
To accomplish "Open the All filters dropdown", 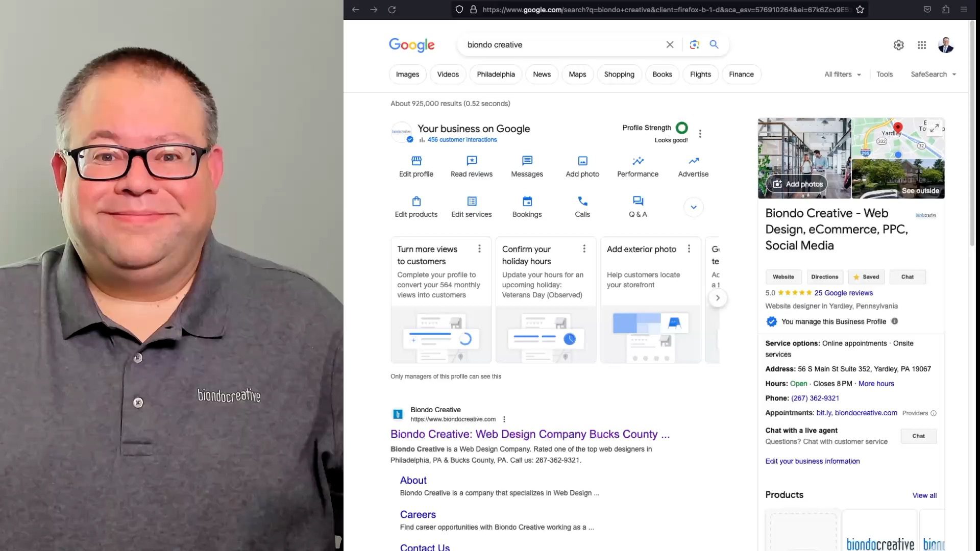I will coord(843,74).
